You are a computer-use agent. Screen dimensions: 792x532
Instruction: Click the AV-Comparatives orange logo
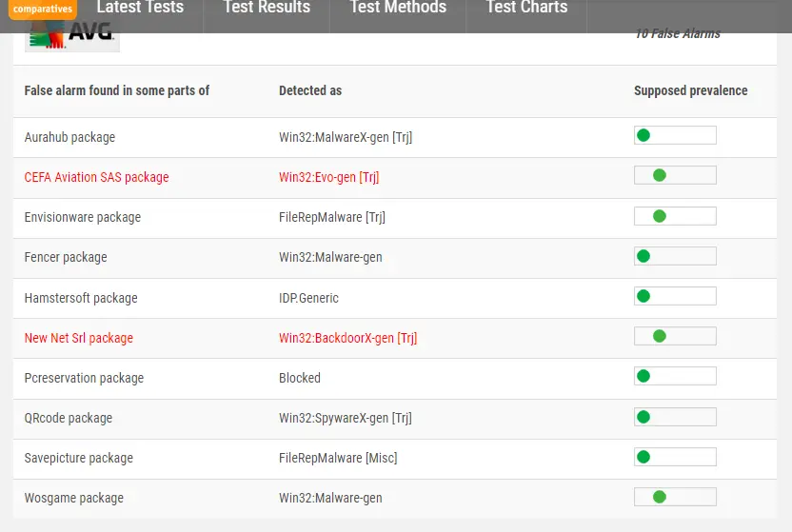43,10
